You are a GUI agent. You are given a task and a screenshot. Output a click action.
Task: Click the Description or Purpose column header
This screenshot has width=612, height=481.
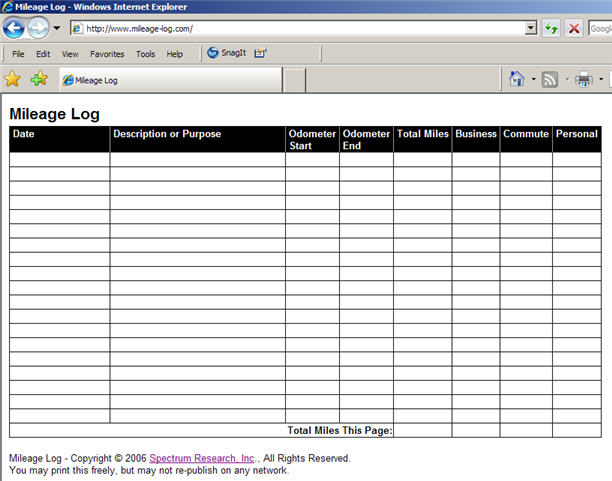tap(198, 139)
